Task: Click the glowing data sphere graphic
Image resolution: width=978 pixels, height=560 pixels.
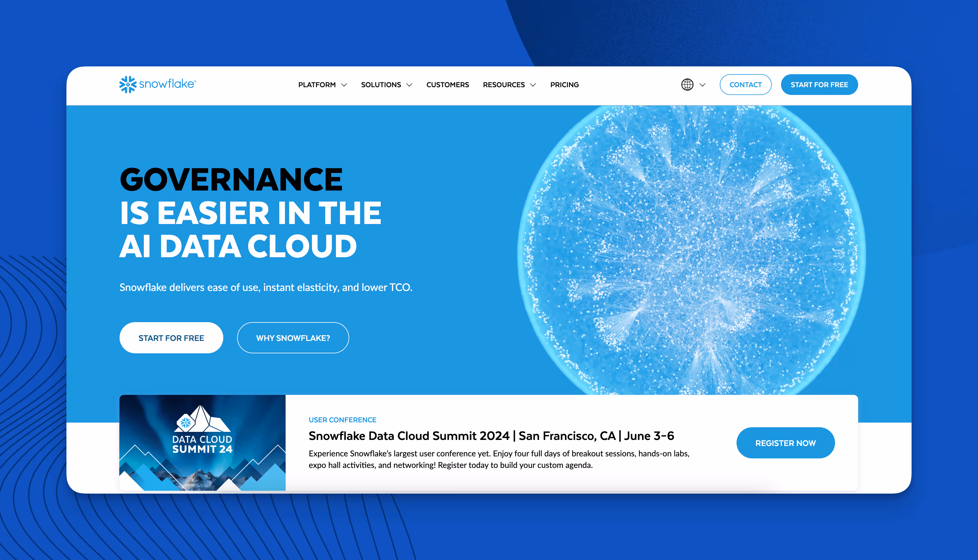Action: click(x=691, y=250)
